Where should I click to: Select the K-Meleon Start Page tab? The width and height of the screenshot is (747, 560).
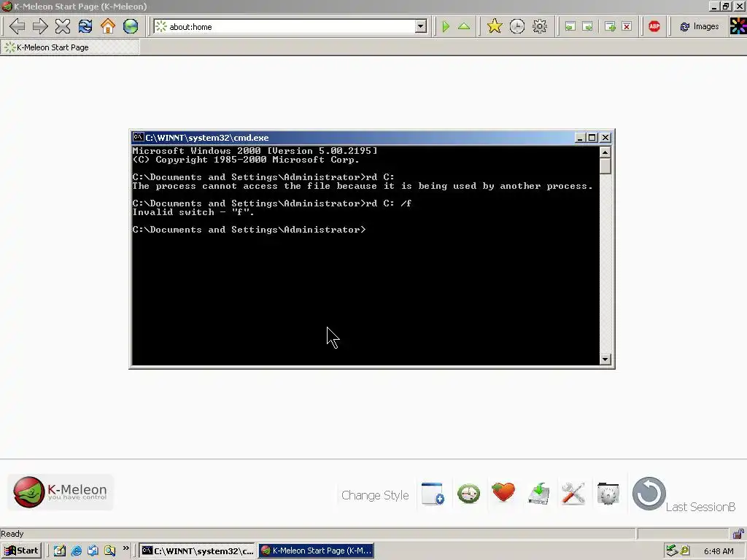tap(70, 47)
